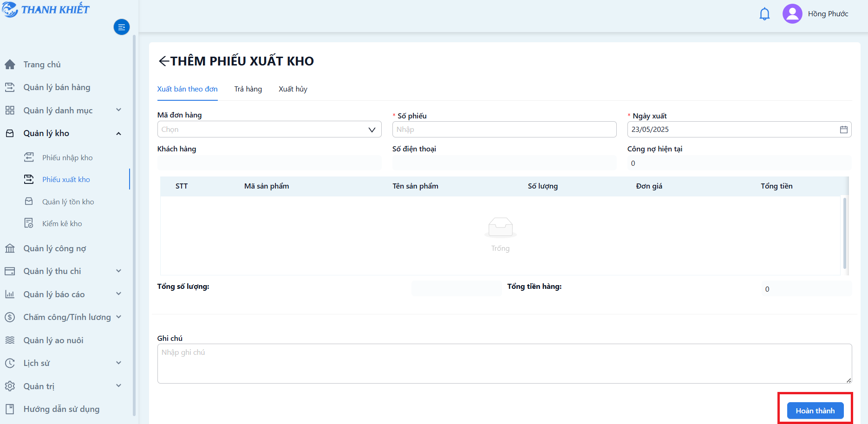
Task: Switch to Trả hàng tab
Action: [x=248, y=89]
